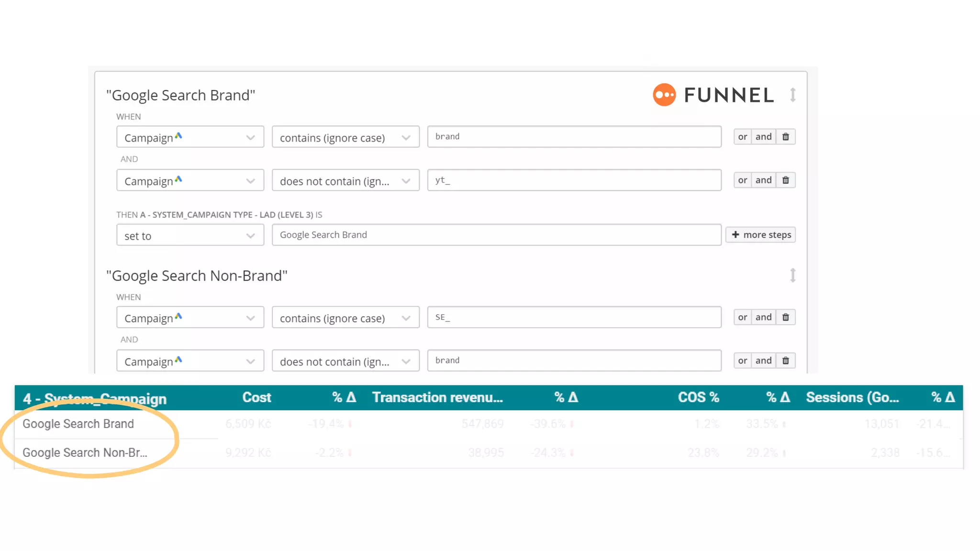Viewport: 980px width, 551px height.
Task: Click 'and' beside the bottom brand condition
Action: click(763, 361)
